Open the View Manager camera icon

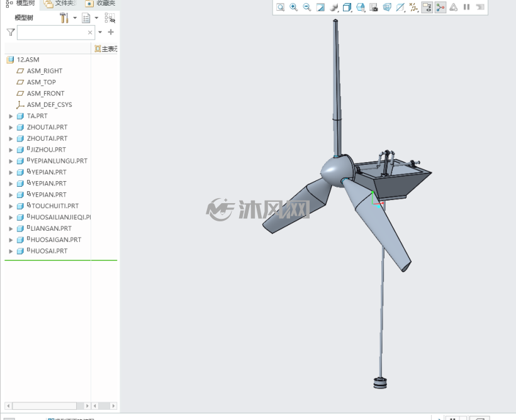[x=374, y=8]
